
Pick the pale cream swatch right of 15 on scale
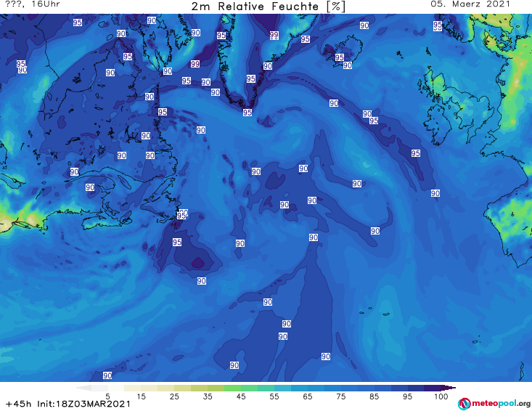[149, 388]
